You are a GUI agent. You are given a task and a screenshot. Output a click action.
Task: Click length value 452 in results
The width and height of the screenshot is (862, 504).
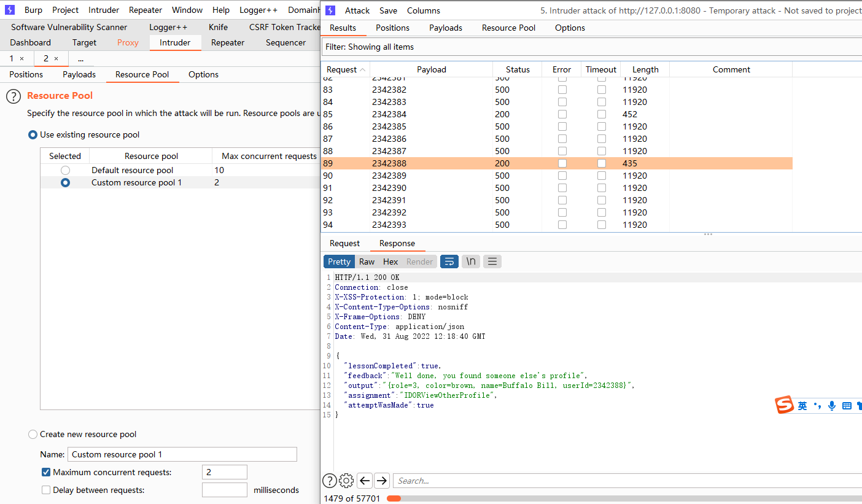(x=630, y=114)
